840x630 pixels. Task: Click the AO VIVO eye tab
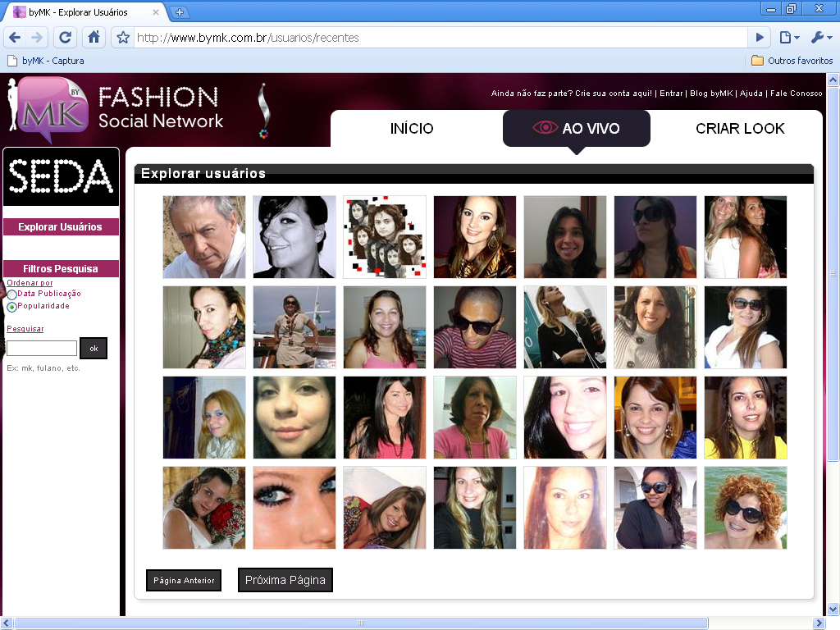(576, 129)
